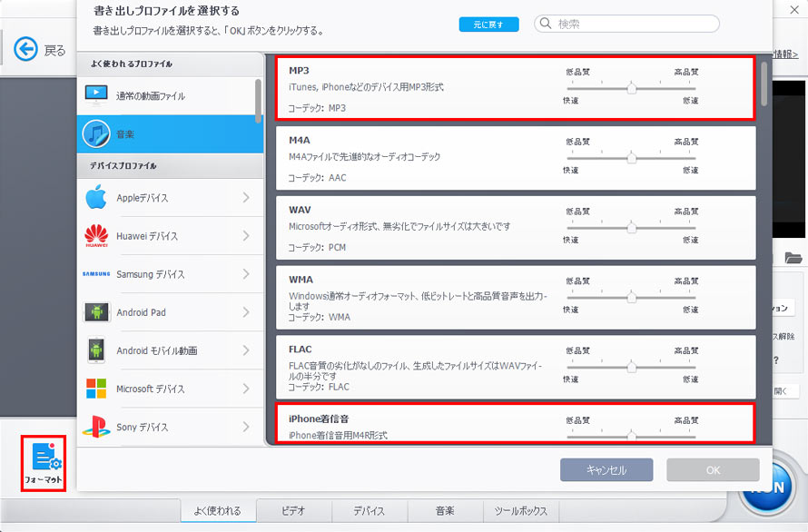Viewport: 808px width, 532px height.
Task: Click the Android Pad label
Action: [142, 312]
